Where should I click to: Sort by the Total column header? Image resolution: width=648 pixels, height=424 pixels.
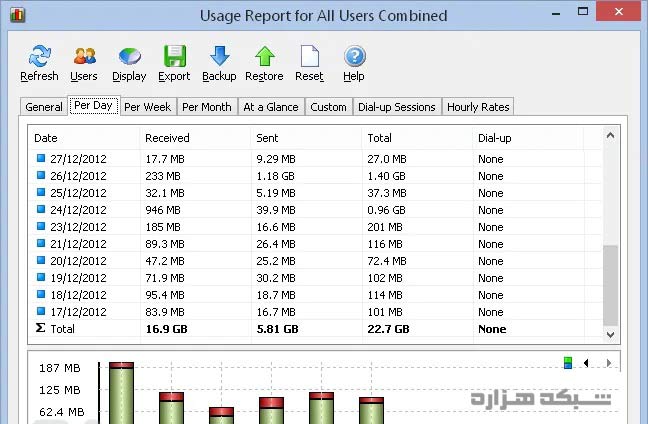(417, 138)
